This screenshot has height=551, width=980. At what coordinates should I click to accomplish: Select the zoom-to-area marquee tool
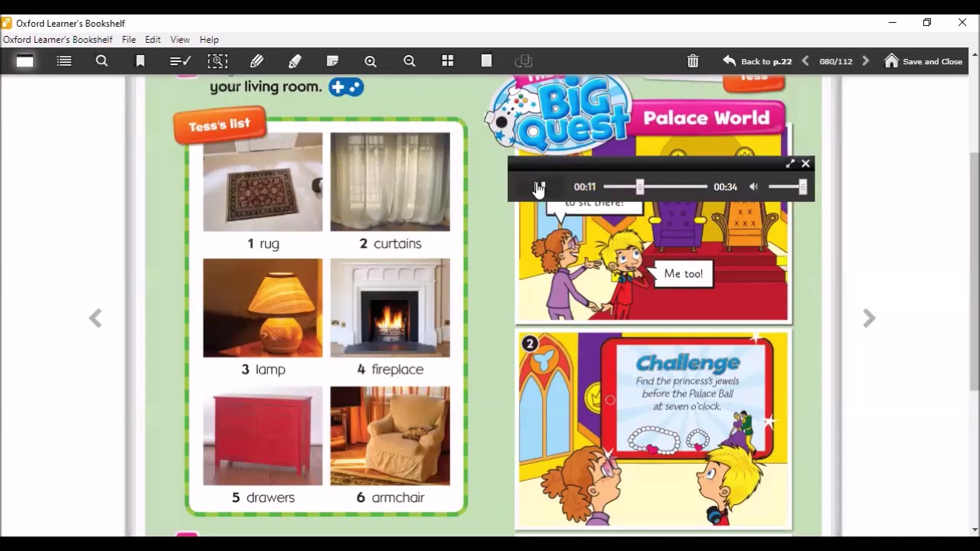point(217,61)
